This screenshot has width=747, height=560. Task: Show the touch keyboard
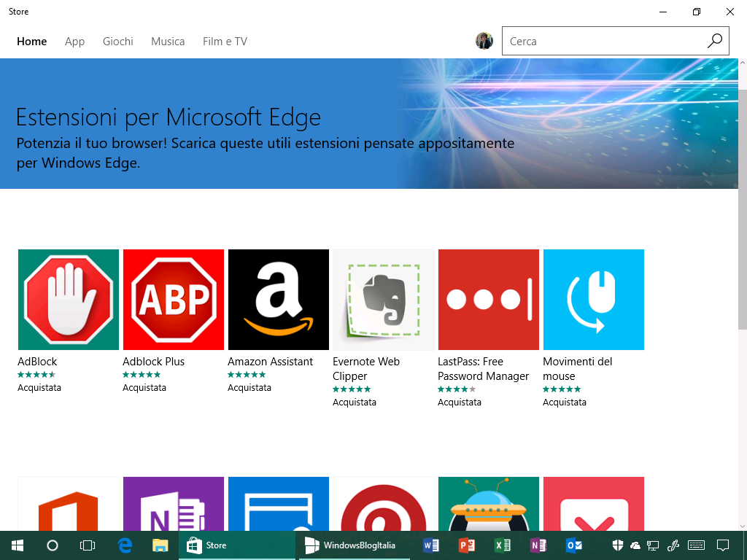(697, 545)
